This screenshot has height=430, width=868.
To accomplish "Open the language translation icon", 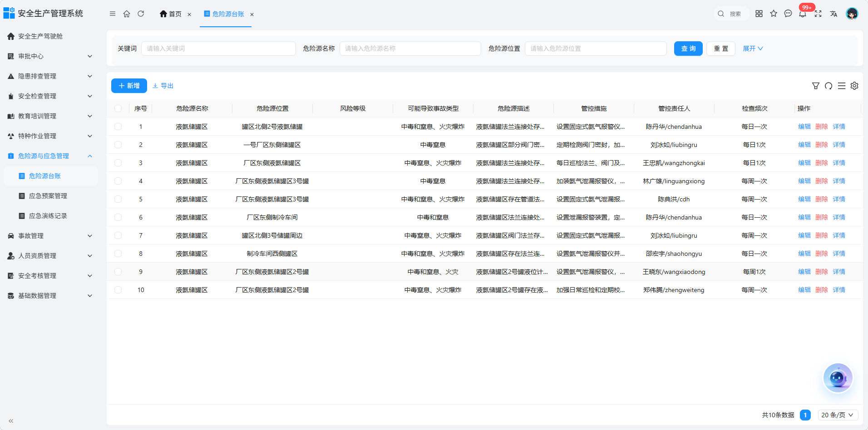I will click(833, 14).
